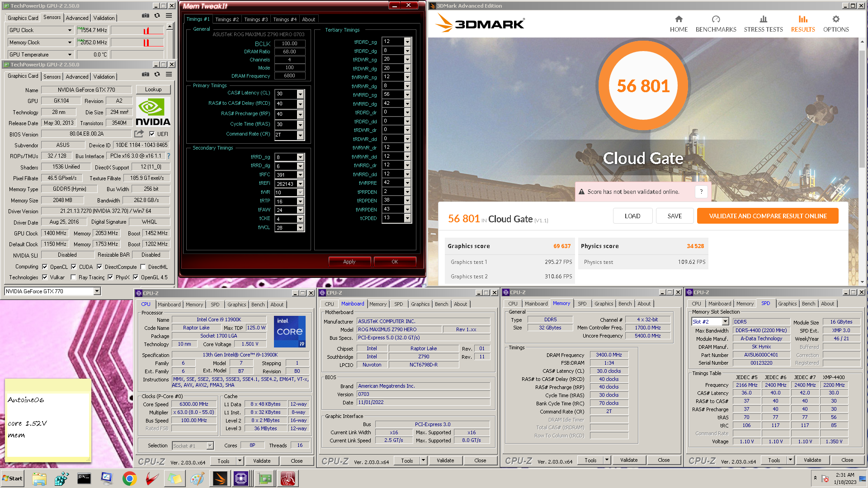Image resolution: width=868 pixels, height=488 pixels.
Task: Click the Windows Start button
Action: tap(13, 479)
